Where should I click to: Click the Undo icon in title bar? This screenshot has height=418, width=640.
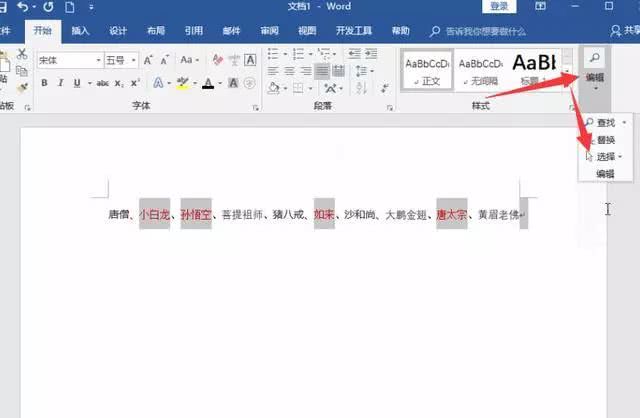pos(23,7)
